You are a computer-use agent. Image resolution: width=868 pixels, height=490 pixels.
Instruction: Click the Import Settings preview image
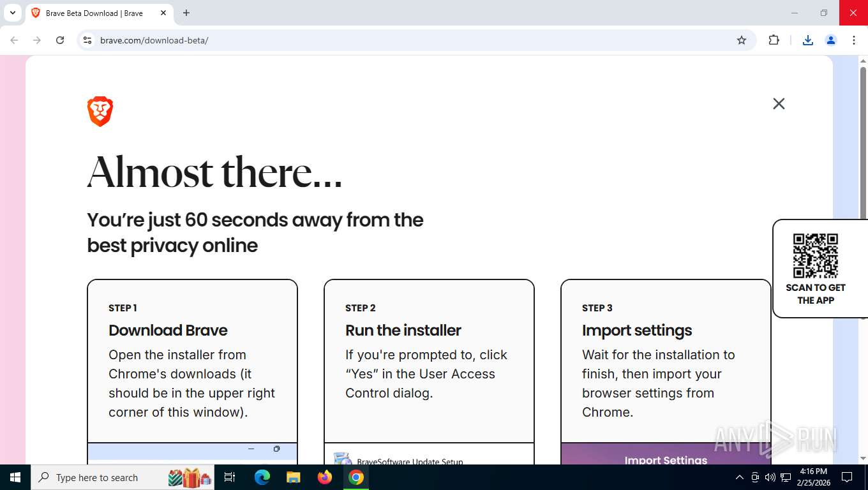(x=666, y=454)
